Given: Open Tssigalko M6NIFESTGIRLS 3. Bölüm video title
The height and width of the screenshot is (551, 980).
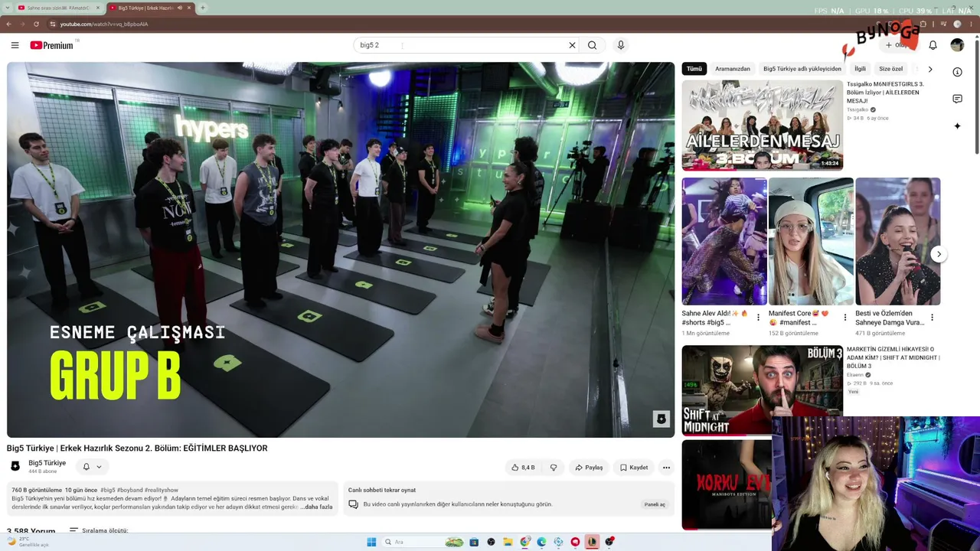Looking at the screenshot, I should [886, 93].
